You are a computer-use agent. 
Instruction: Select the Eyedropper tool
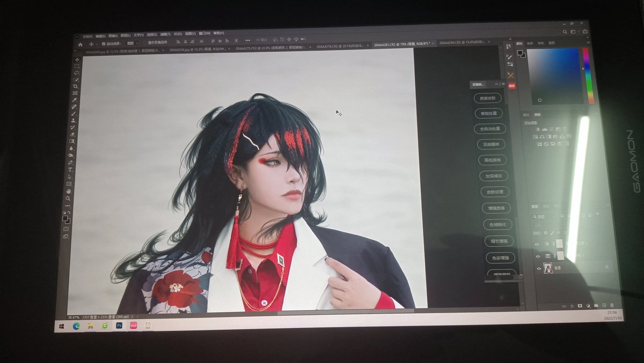(75, 99)
